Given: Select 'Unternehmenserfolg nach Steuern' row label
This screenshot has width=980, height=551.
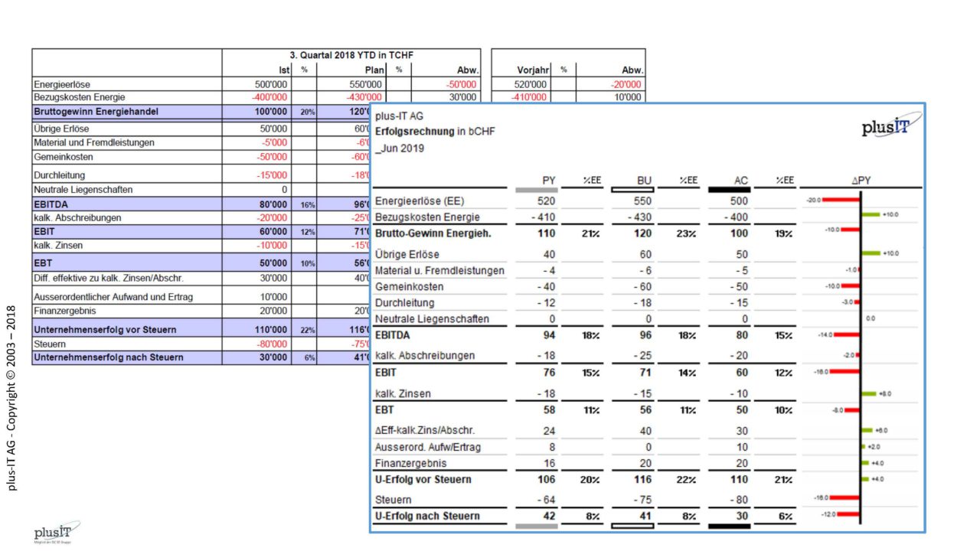Looking at the screenshot, I should (x=108, y=357).
